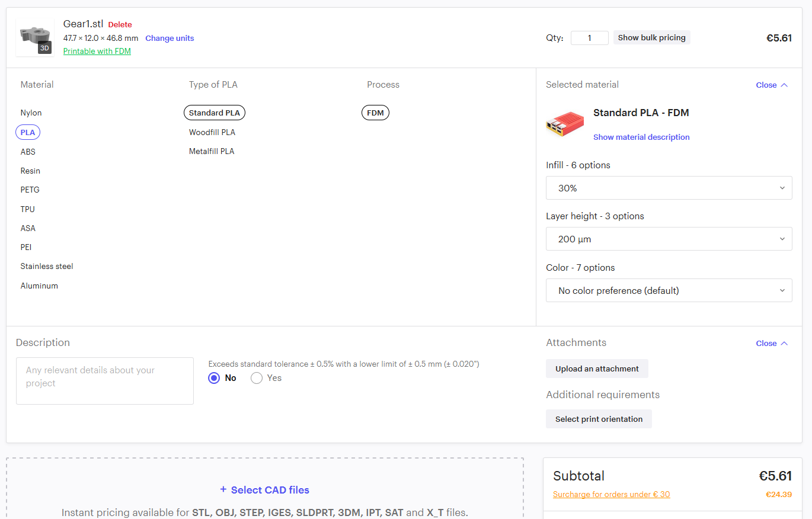Click Select print orientation
Viewport: 812px width, 519px height.
pyautogui.click(x=599, y=419)
